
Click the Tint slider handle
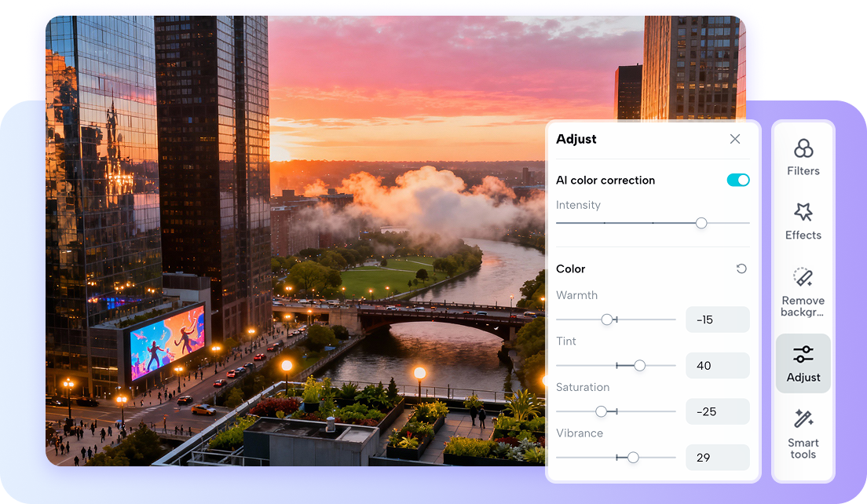point(639,365)
